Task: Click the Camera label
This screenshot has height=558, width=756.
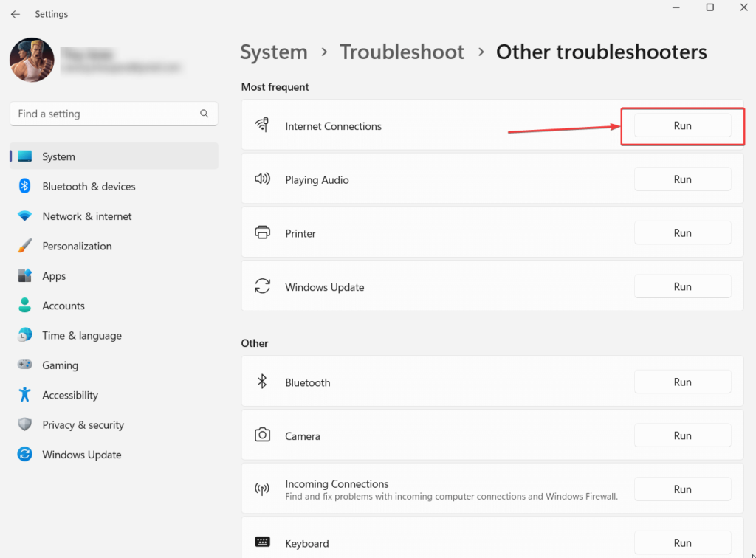Action: pyautogui.click(x=302, y=436)
